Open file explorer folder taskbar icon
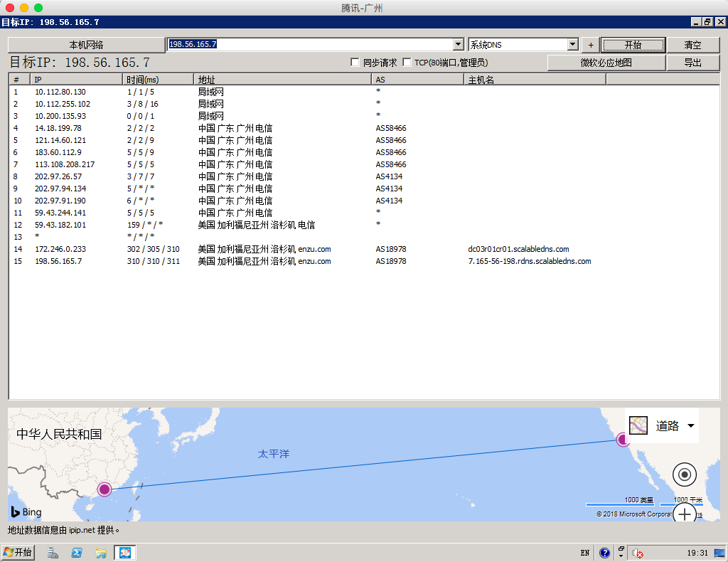This screenshot has height=562, width=728. [x=101, y=553]
